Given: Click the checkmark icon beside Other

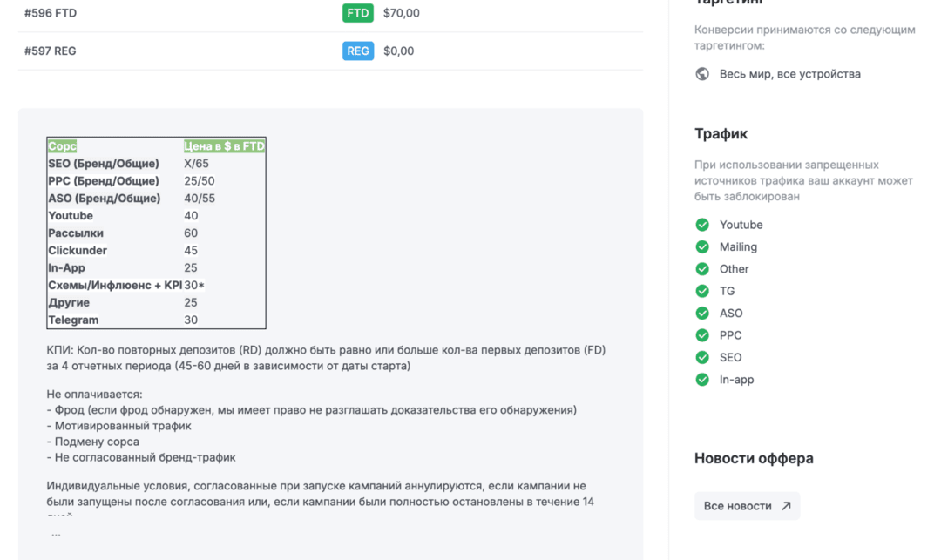Looking at the screenshot, I should coord(702,269).
